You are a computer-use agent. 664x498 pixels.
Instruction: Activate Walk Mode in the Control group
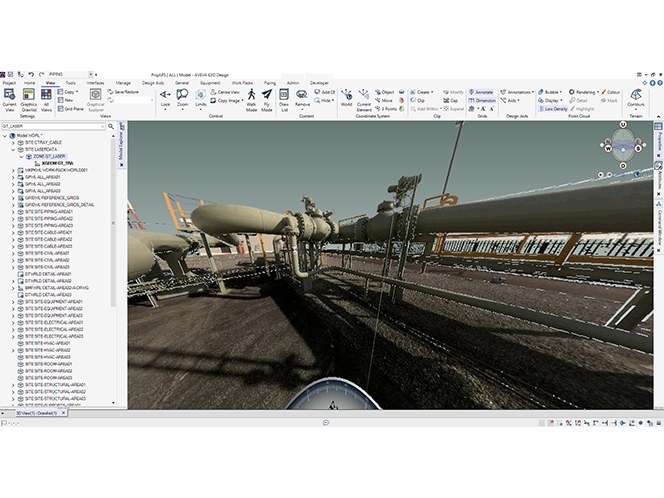251,100
